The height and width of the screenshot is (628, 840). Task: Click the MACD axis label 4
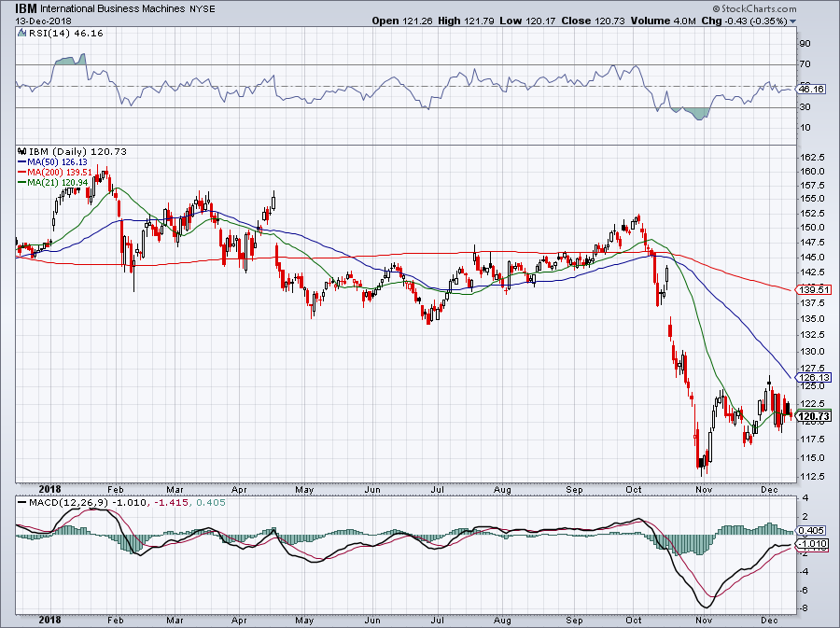point(805,498)
